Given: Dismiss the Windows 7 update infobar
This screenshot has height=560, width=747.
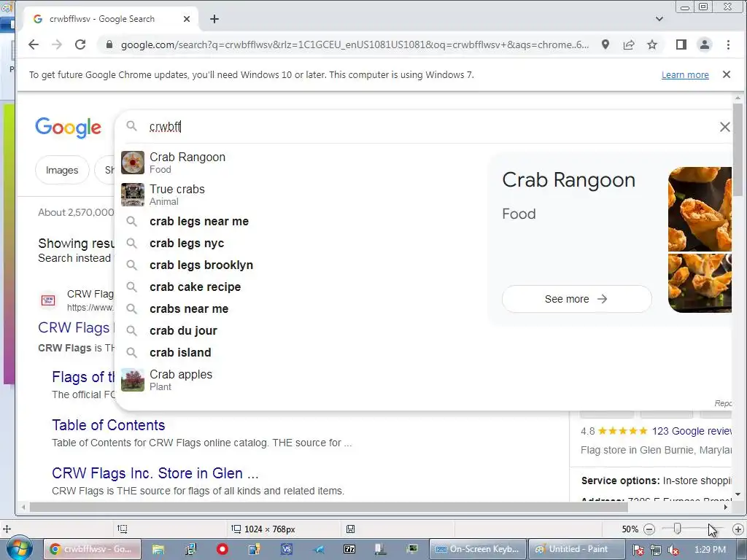Looking at the screenshot, I should click(727, 74).
